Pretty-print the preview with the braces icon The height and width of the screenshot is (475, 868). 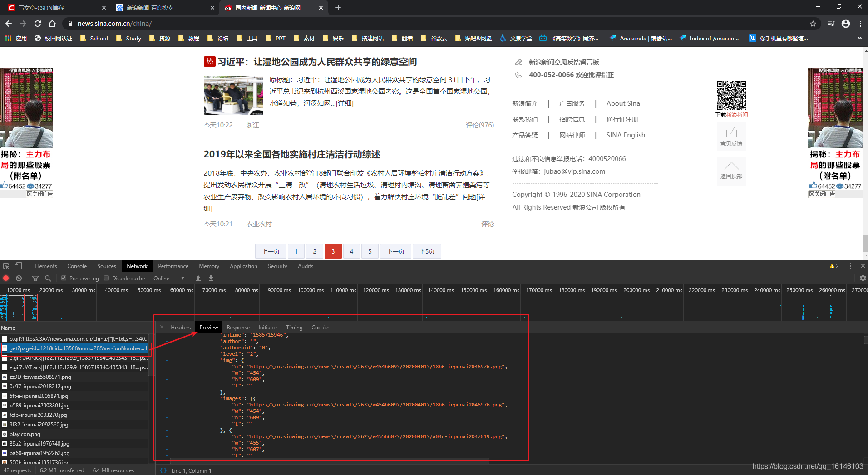pos(163,470)
